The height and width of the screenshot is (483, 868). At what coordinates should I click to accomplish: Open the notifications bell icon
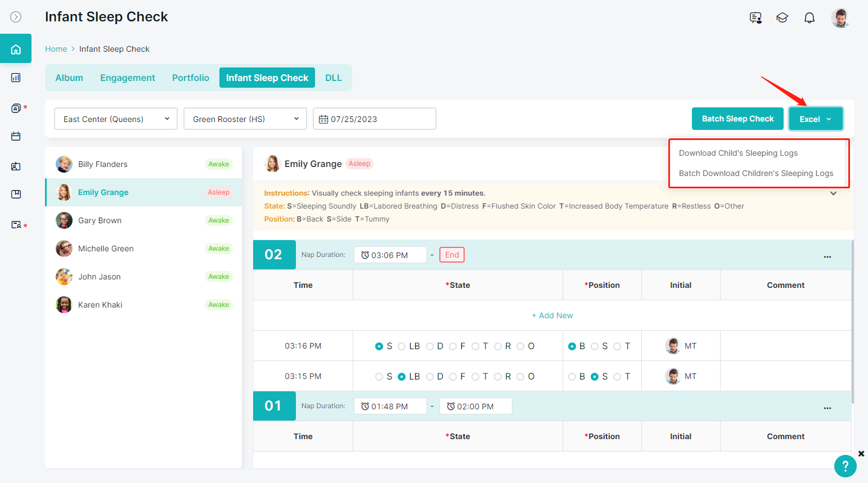click(809, 18)
